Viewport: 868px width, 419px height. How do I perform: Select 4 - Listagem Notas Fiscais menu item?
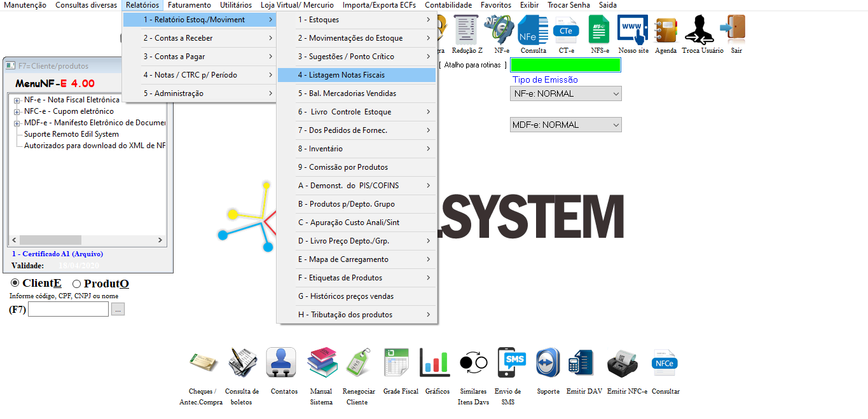click(x=356, y=75)
